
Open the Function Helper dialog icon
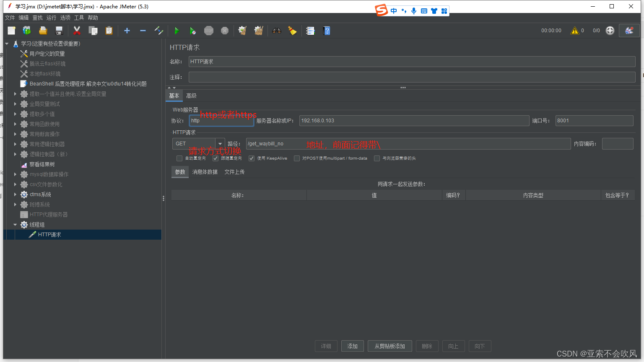[x=310, y=31]
